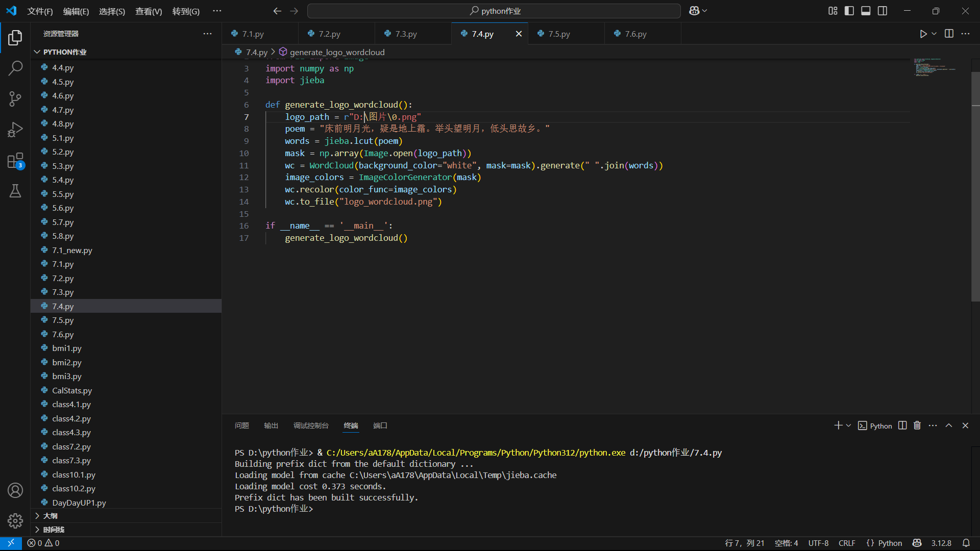Screen dimensions: 980x551
Task: Kill terminal with the trash icon
Action: click(917, 425)
